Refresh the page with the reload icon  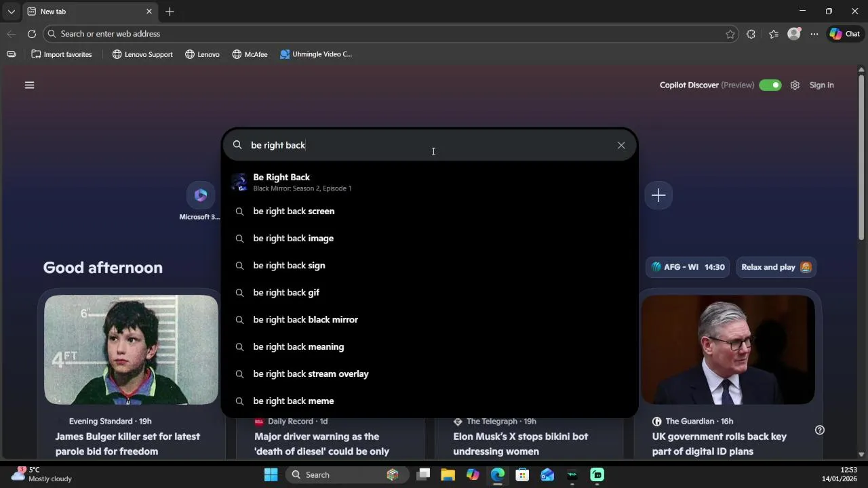[x=32, y=34]
